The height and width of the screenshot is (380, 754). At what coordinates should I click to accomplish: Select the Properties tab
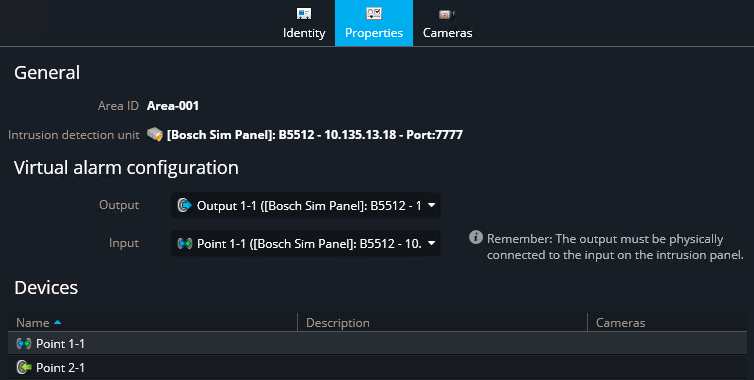click(x=374, y=23)
